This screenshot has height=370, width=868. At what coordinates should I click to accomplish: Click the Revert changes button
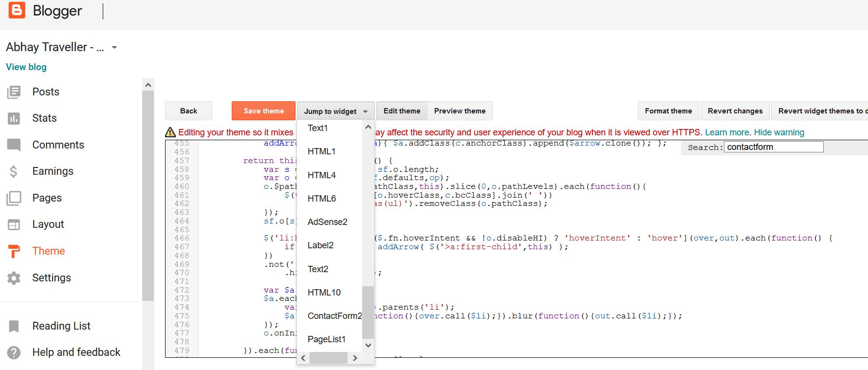735,111
